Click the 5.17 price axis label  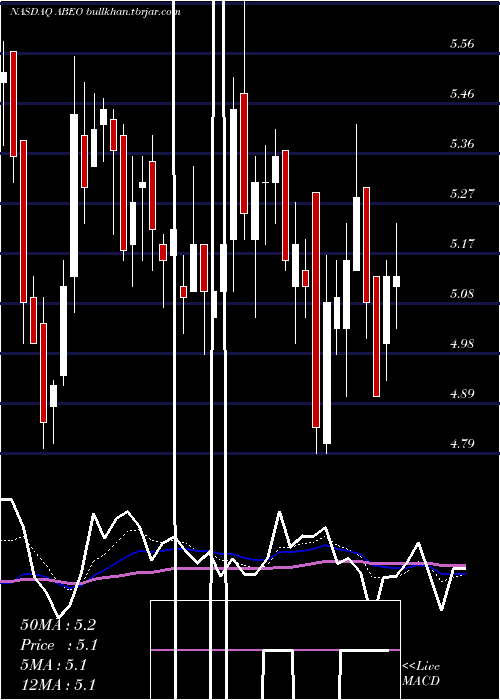click(462, 244)
